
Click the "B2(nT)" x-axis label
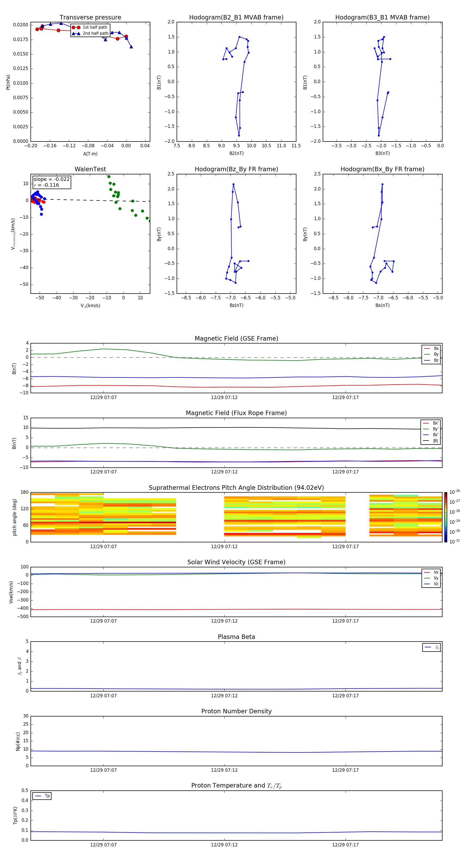pos(236,153)
